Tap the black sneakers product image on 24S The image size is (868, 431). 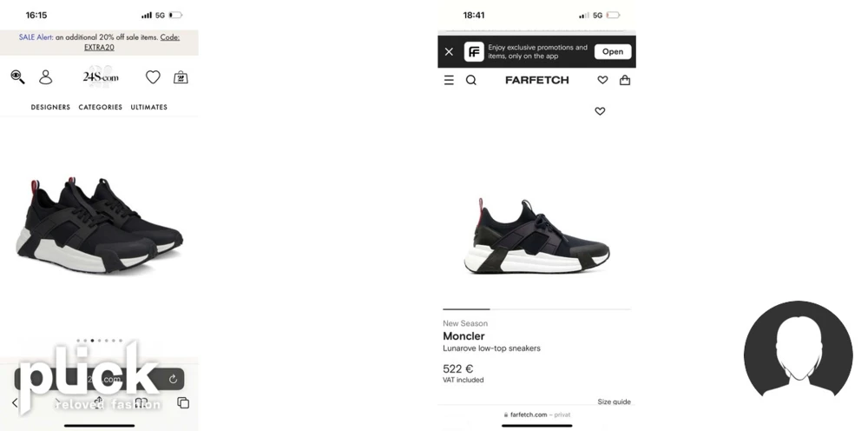coord(99,225)
